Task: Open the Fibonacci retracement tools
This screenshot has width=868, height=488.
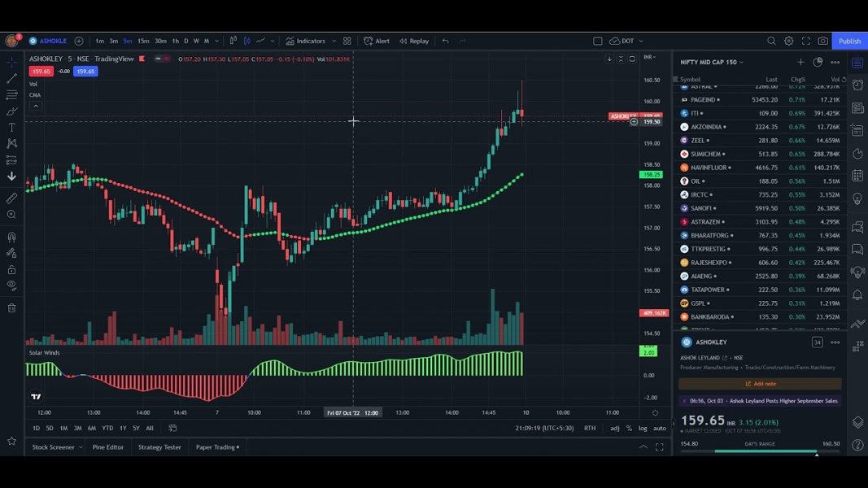Action: pyautogui.click(x=11, y=95)
